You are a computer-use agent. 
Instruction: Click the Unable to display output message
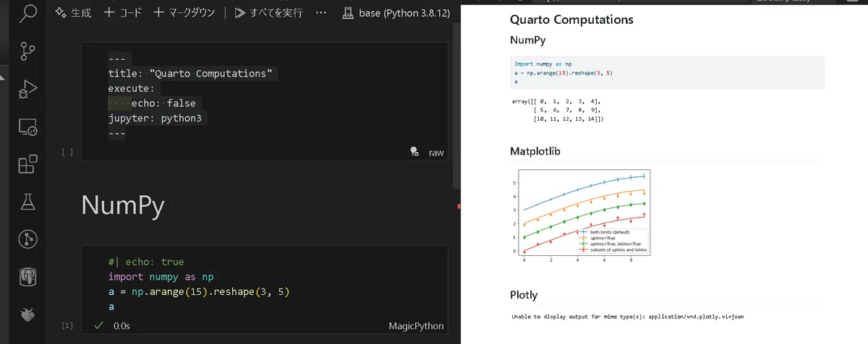coord(628,317)
